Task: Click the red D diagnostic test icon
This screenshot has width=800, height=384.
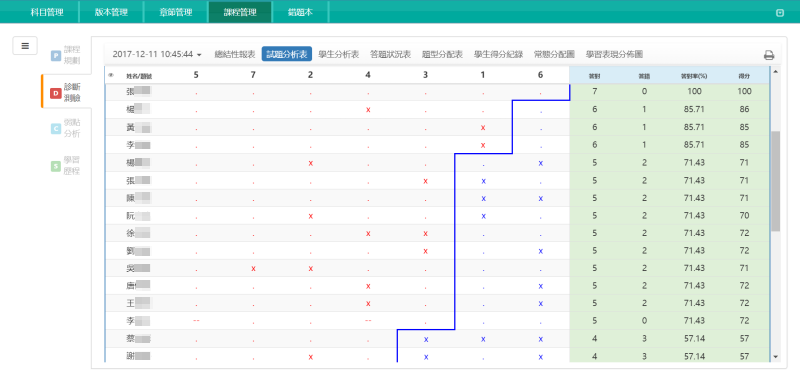Action: 56,93
